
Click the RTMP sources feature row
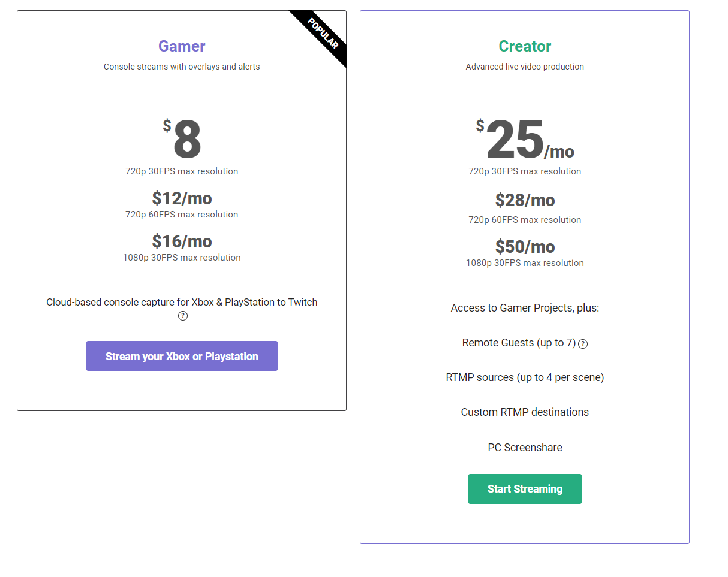[x=525, y=377]
